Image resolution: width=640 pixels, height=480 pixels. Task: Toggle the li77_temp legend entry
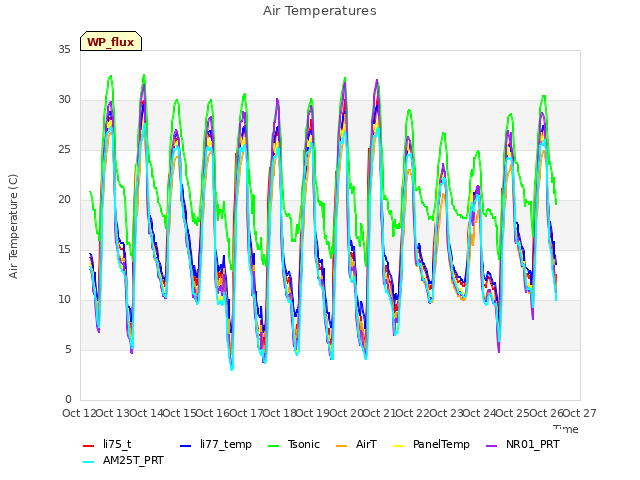[216, 444]
